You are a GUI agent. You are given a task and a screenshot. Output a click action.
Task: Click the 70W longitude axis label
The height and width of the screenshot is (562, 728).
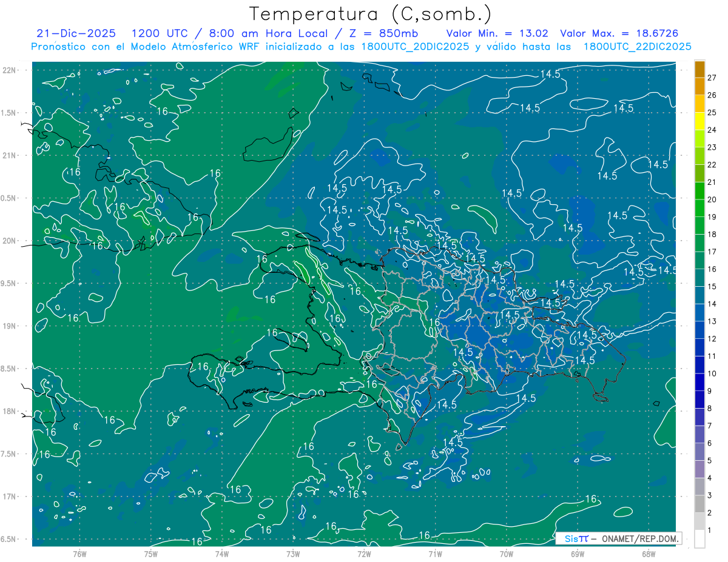pos(507,554)
